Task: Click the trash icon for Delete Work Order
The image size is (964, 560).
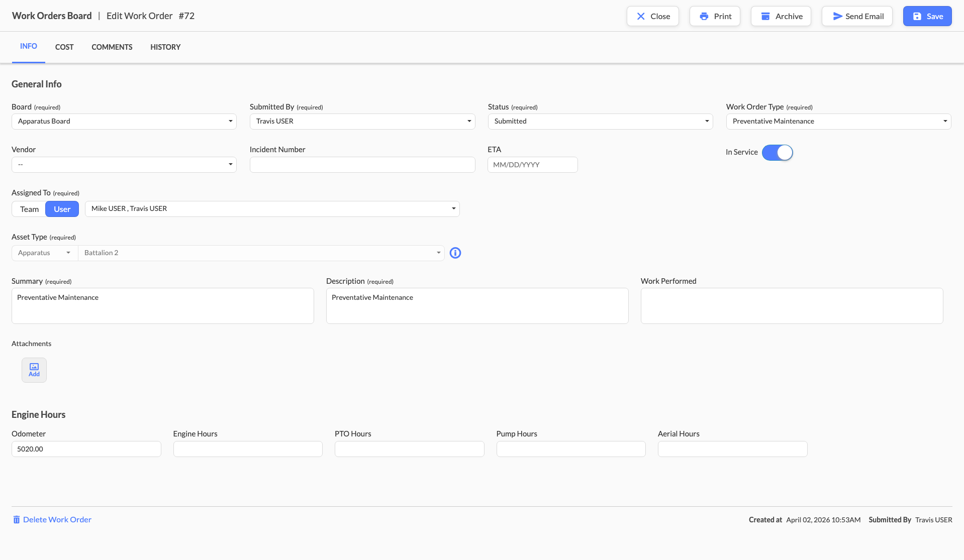Action: point(17,520)
